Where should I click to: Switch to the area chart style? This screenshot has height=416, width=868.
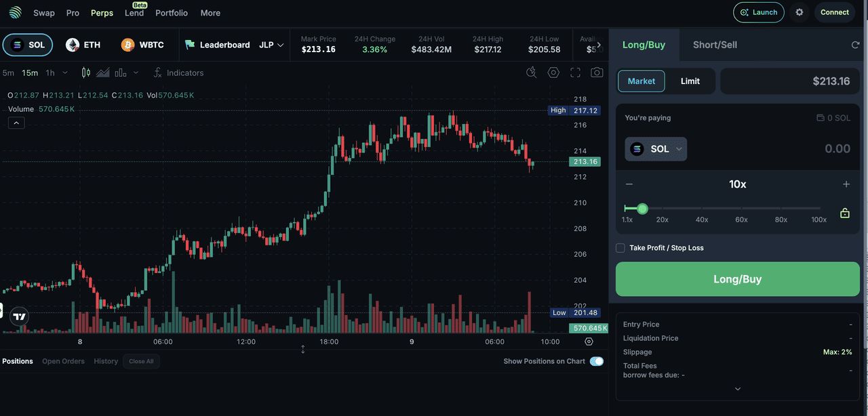click(102, 72)
